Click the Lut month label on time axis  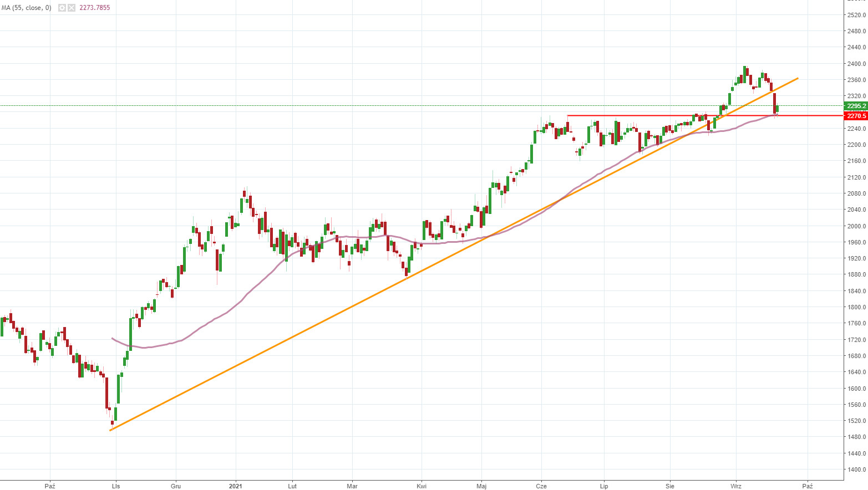(x=292, y=486)
